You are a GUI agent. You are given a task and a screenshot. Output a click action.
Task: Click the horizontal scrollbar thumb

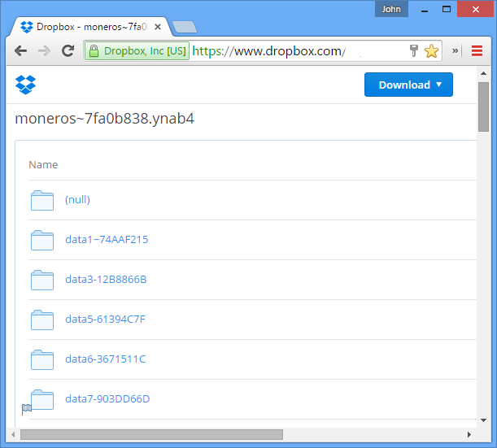pos(151,434)
